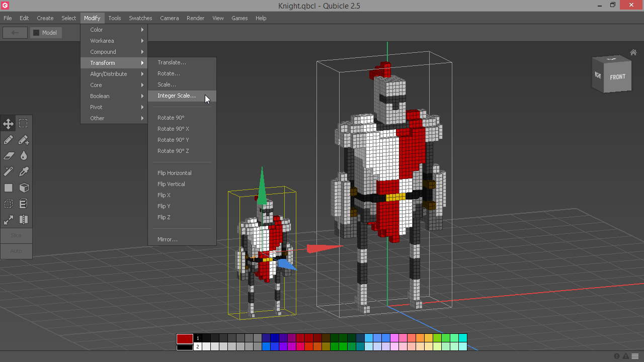
Task: Select the resize arrows tool
Action: pos(9,220)
